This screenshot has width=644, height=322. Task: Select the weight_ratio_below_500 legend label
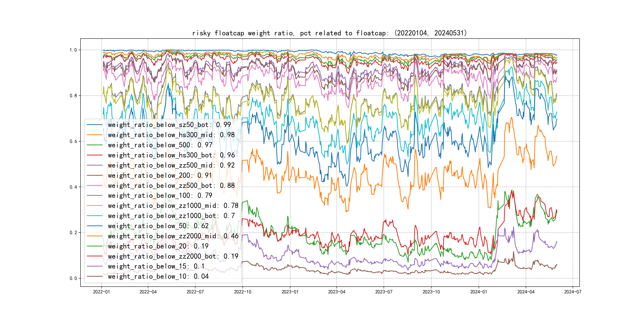[160, 145]
